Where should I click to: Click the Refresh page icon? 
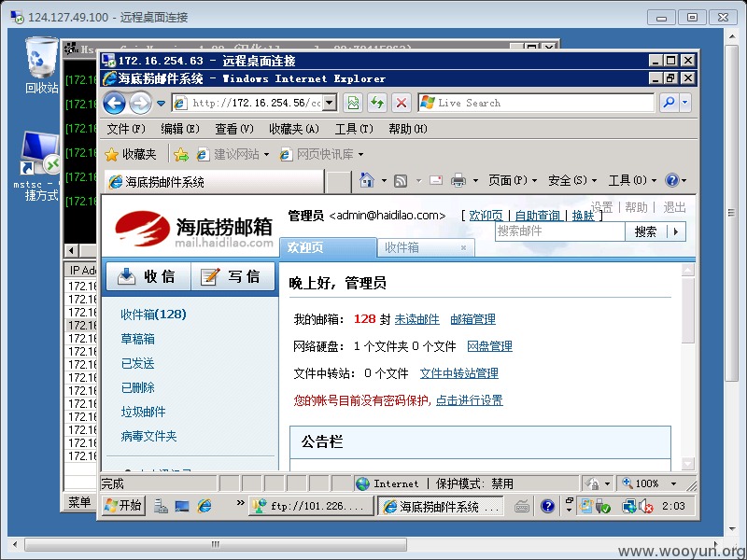point(377,103)
